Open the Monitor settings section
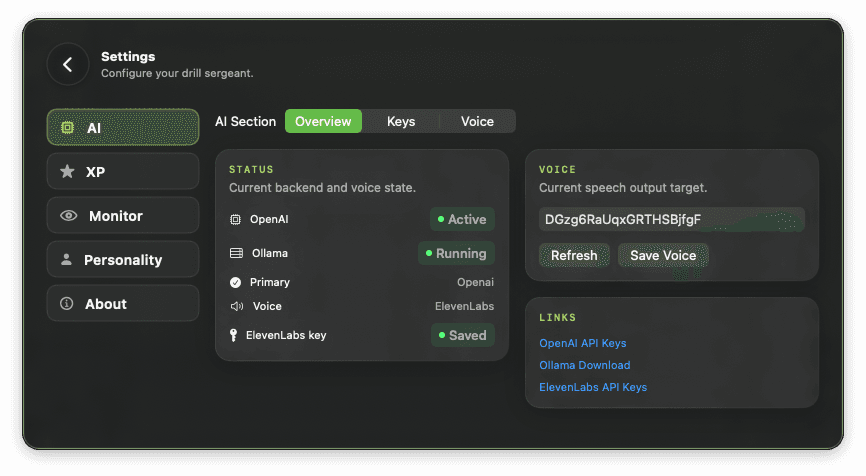 [x=123, y=215]
